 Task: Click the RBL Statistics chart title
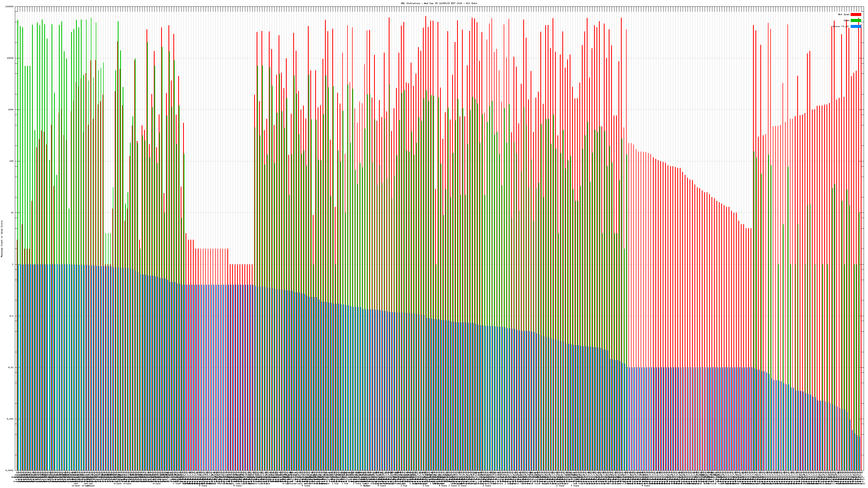tap(439, 3)
